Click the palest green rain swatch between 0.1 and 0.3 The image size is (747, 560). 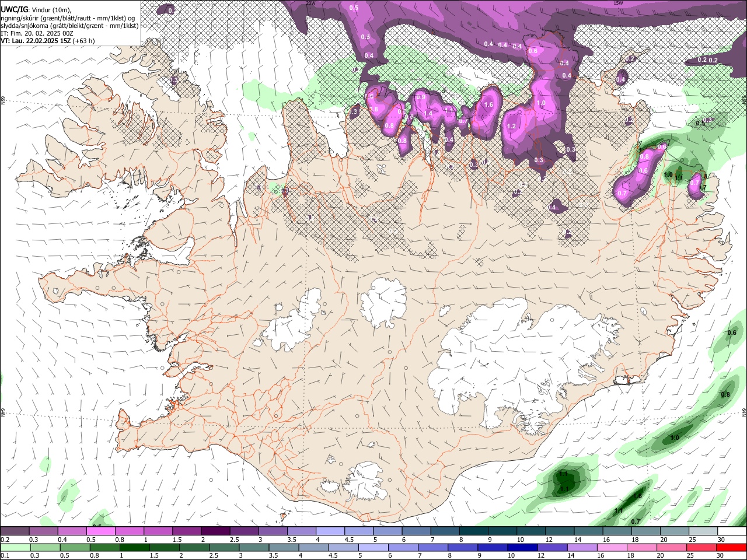tap(15, 547)
